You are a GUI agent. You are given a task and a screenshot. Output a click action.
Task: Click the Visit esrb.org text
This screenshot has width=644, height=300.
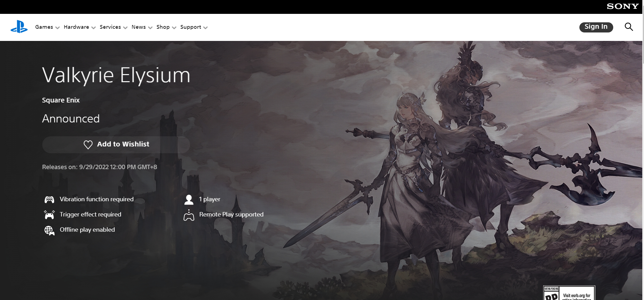[x=577, y=296]
